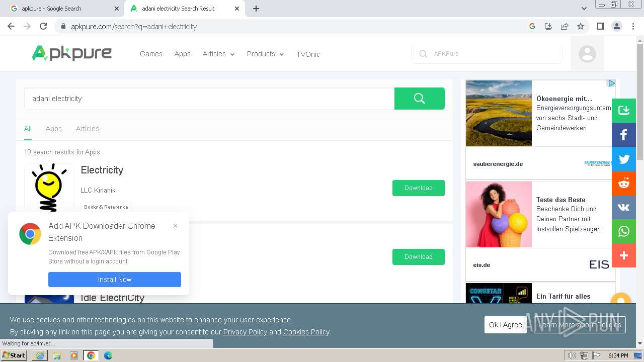Open the Games nav item
Image resolution: width=644 pixels, height=362 pixels.
(x=151, y=54)
